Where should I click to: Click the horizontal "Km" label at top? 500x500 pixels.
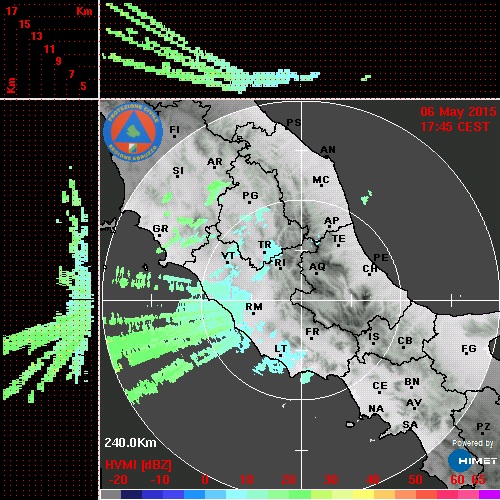[84, 11]
